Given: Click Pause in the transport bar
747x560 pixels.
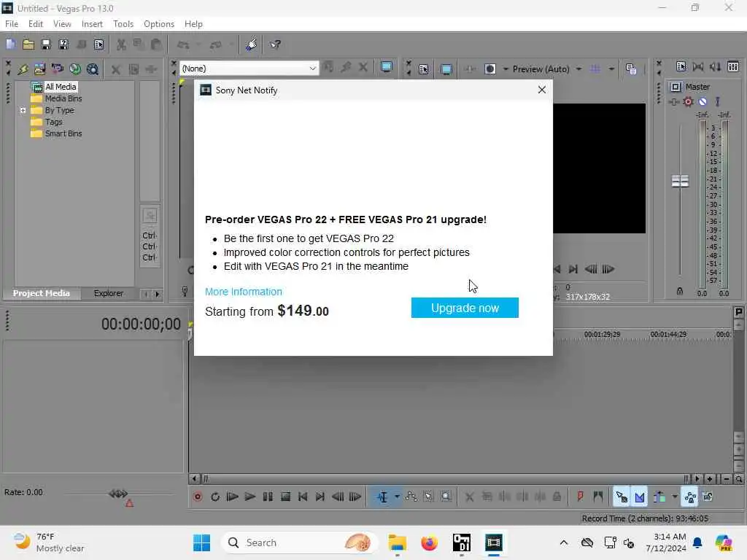Looking at the screenshot, I should tap(268, 497).
